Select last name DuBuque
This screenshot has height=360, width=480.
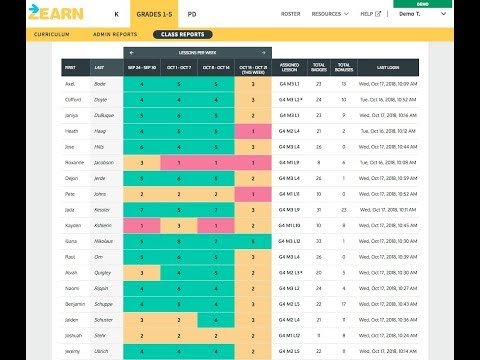pyautogui.click(x=104, y=115)
